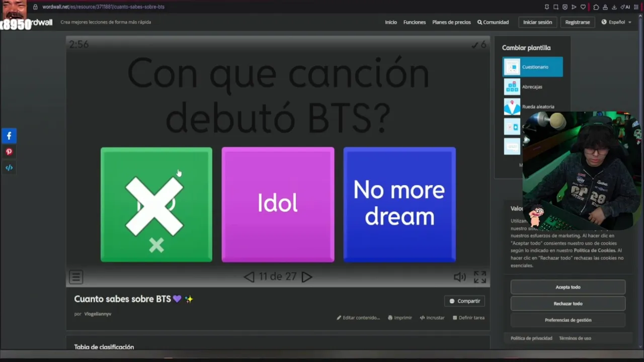Image resolution: width=644 pixels, height=362 pixels.
Task: Open the Inicio menu item
Action: (391, 22)
